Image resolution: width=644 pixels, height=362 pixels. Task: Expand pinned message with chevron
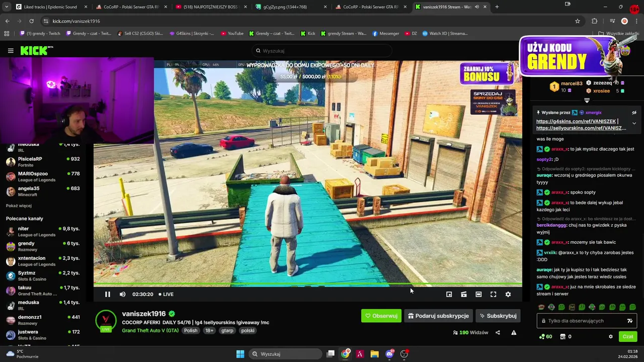[634, 123]
